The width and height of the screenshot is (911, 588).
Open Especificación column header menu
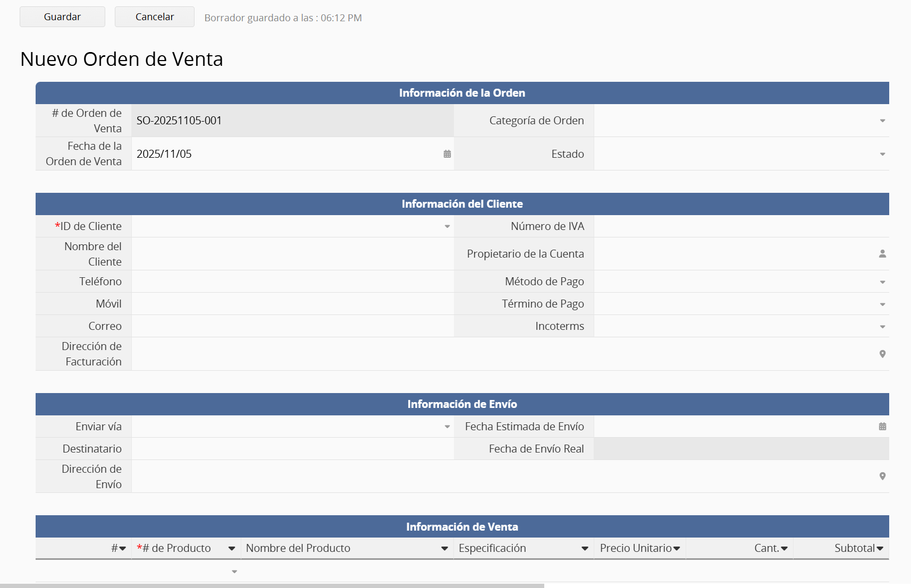(585, 549)
